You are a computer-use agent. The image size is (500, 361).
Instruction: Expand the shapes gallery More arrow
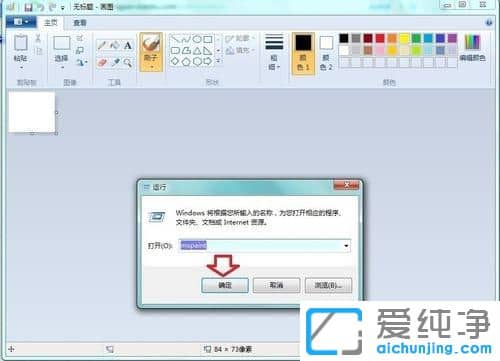click(218, 61)
